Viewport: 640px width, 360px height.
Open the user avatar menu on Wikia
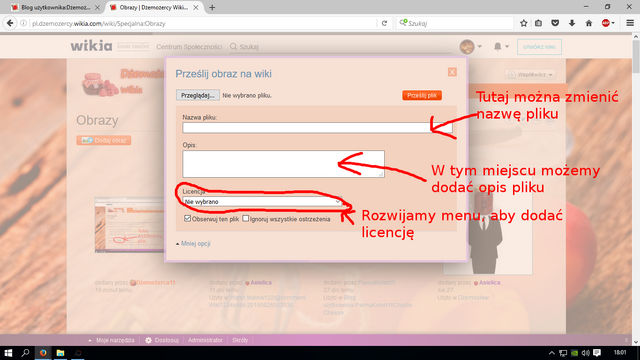pyautogui.click(x=467, y=47)
